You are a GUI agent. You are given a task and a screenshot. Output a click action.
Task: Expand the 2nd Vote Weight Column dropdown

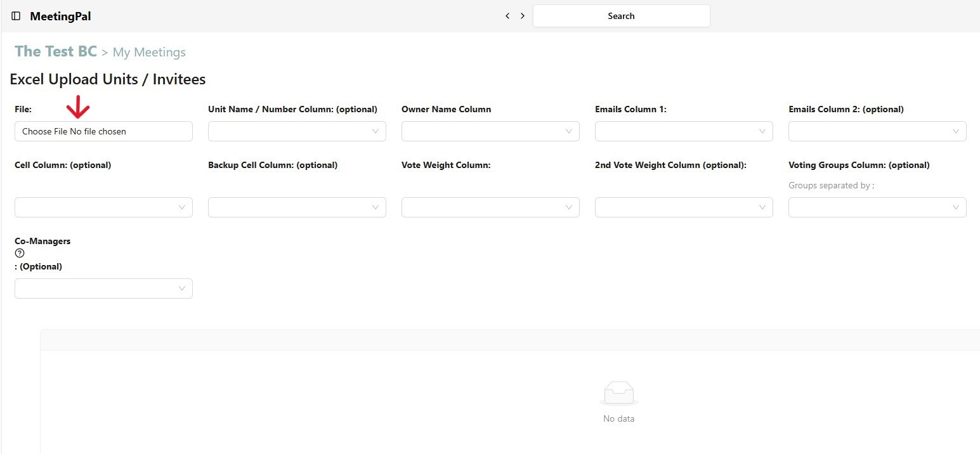click(684, 207)
